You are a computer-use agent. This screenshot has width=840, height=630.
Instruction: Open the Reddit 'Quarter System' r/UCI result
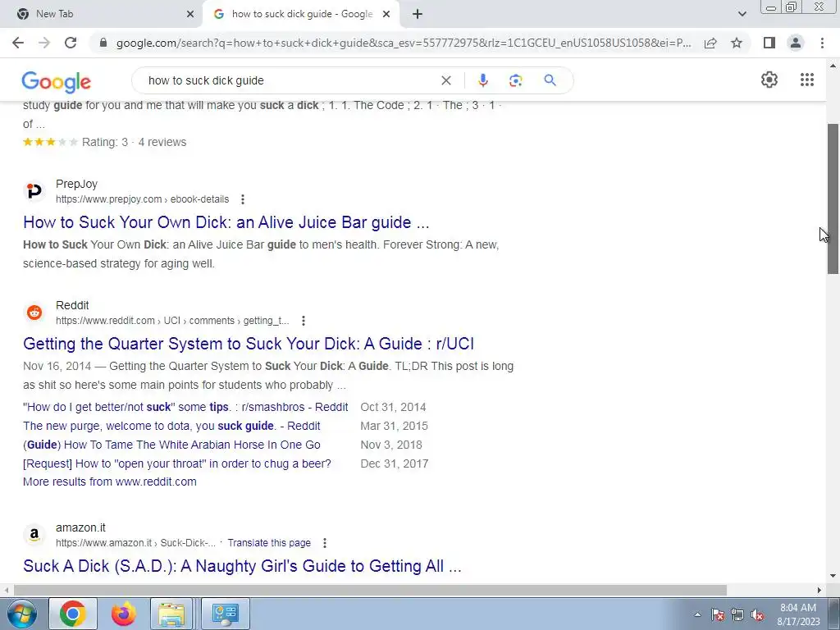pos(249,344)
